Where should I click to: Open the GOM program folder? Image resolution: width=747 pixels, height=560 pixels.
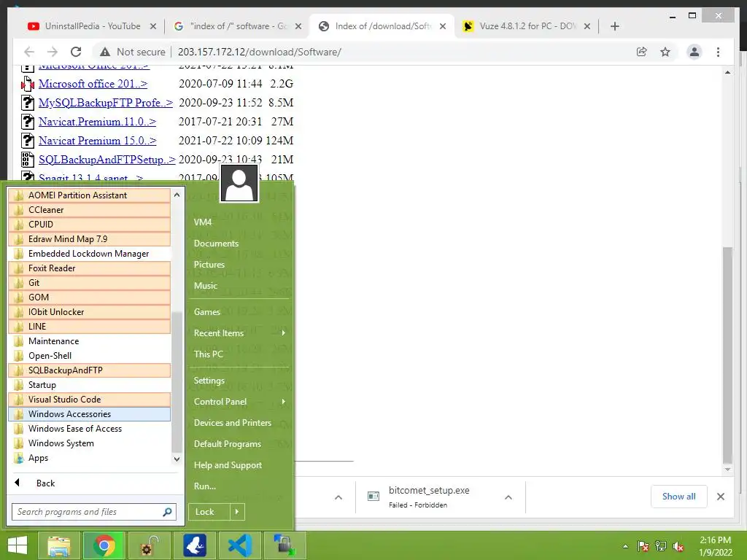click(x=90, y=297)
